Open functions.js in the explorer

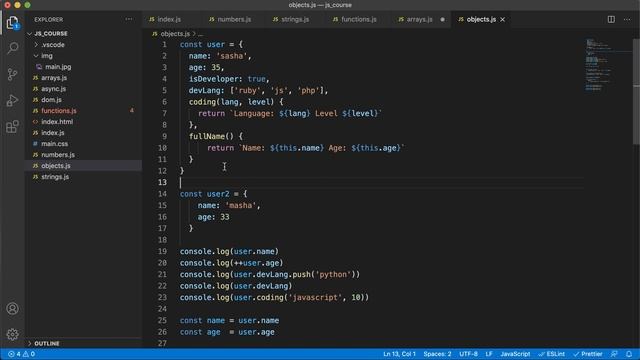coord(58,111)
